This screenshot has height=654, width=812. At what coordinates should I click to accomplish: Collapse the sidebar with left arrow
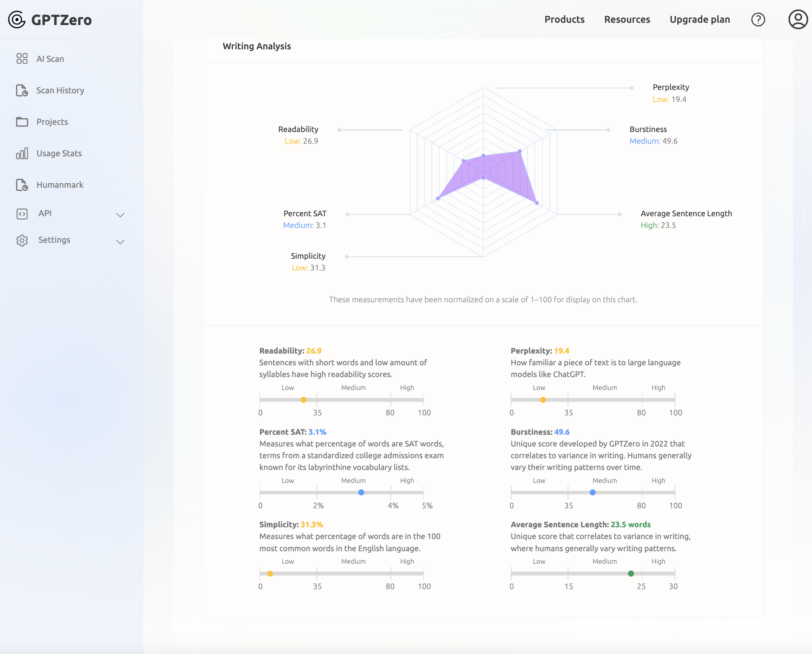tap(162, 305)
